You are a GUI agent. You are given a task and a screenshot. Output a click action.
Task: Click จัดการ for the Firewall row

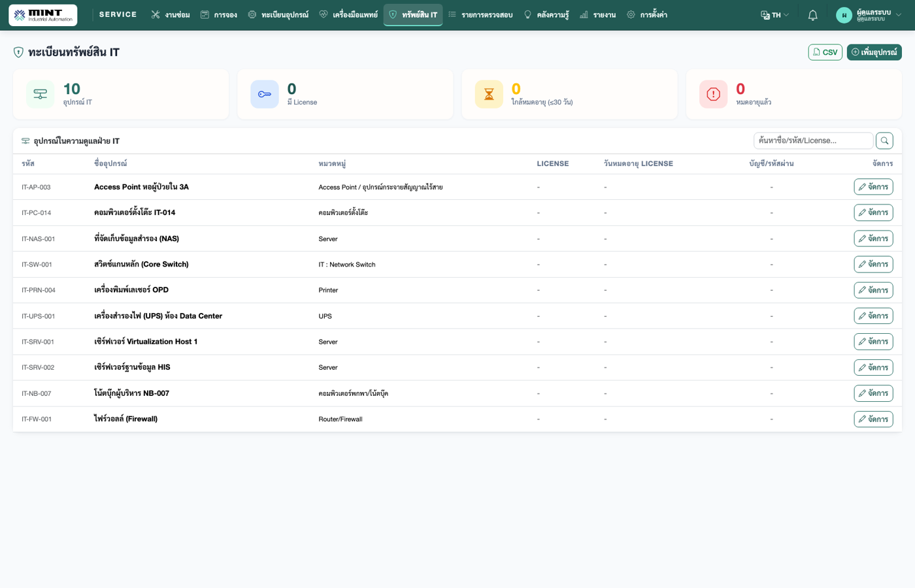(873, 419)
